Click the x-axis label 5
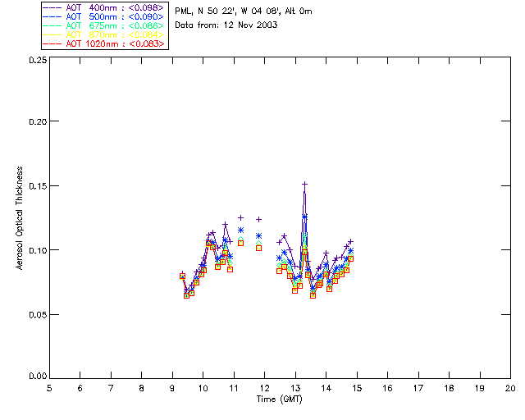This screenshot has width=525, height=420. [49, 388]
